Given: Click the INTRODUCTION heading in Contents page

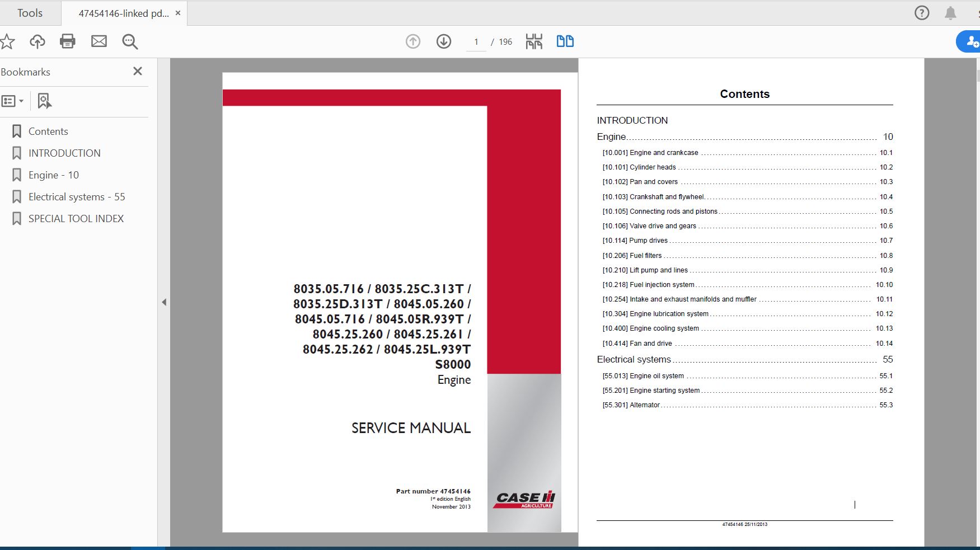Looking at the screenshot, I should click(632, 120).
